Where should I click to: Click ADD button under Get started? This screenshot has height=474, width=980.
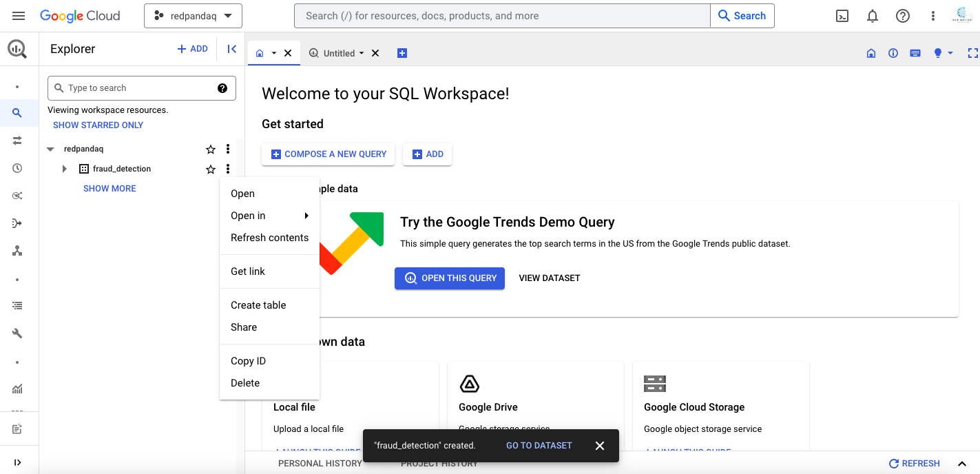coord(427,154)
